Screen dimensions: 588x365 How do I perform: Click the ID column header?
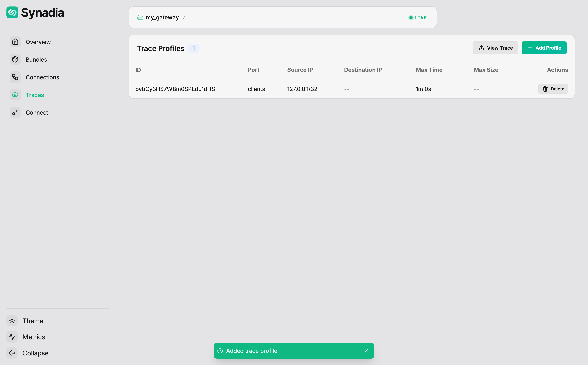[x=138, y=70]
